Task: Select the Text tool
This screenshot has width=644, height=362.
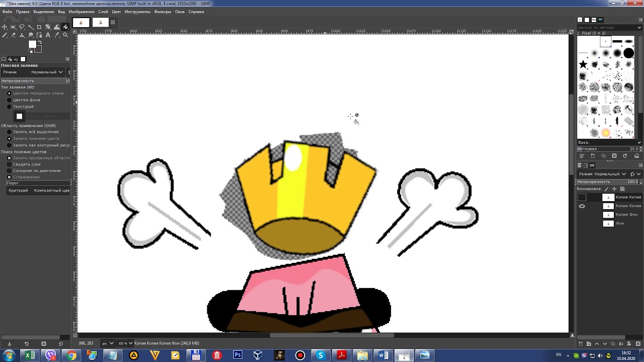Action: [48, 35]
